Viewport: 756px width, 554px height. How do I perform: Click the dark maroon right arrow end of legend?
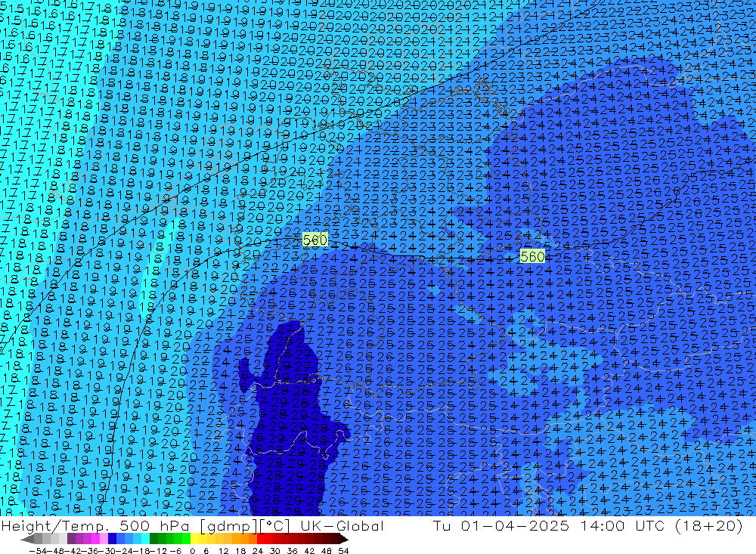point(343,539)
